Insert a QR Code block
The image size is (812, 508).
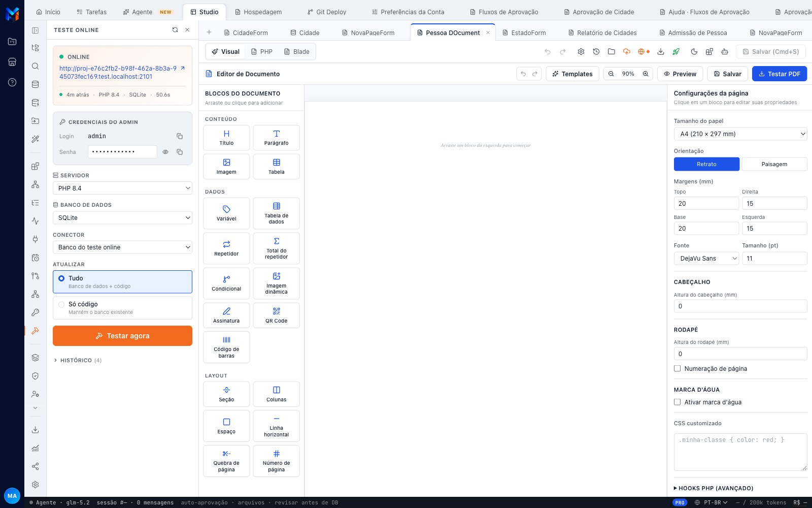(x=276, y=315)
